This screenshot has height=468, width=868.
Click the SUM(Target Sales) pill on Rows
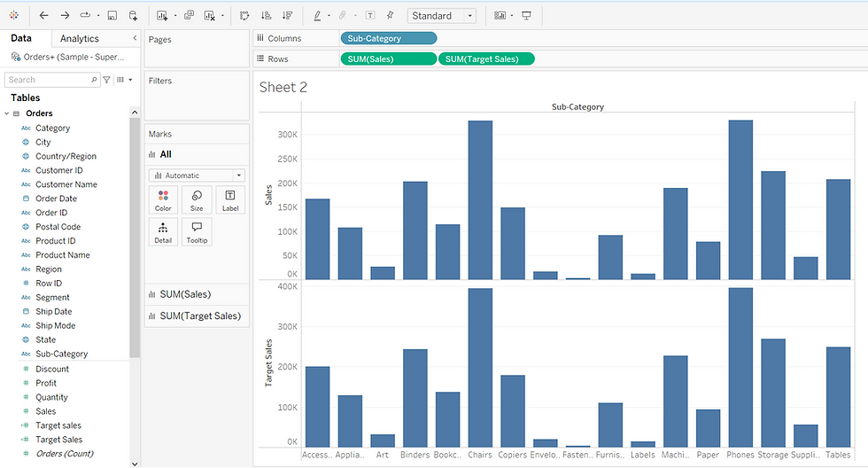[x=486, y=58]
